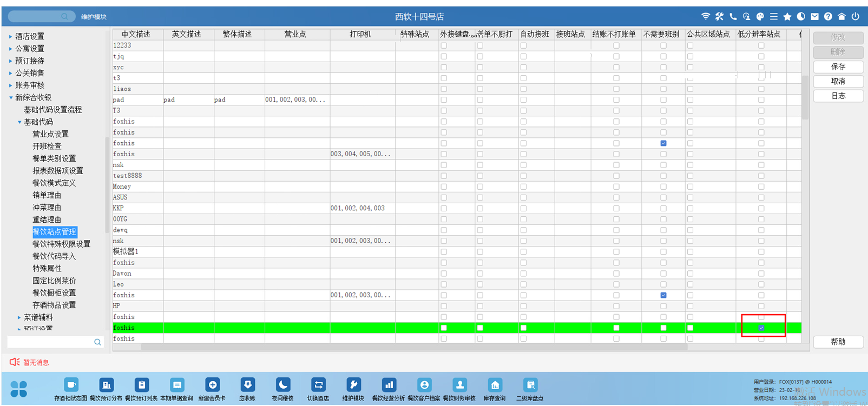
Task: Tick 自动接班 checkbox in the KKP row
Action: pos(523,208)
